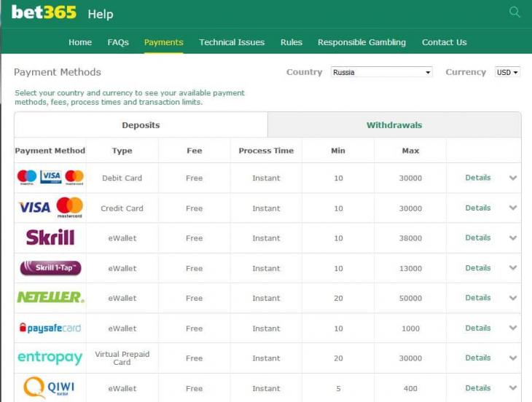Go to Responsible Gambling page
The image size is (532, 402).
pos(361,42)
